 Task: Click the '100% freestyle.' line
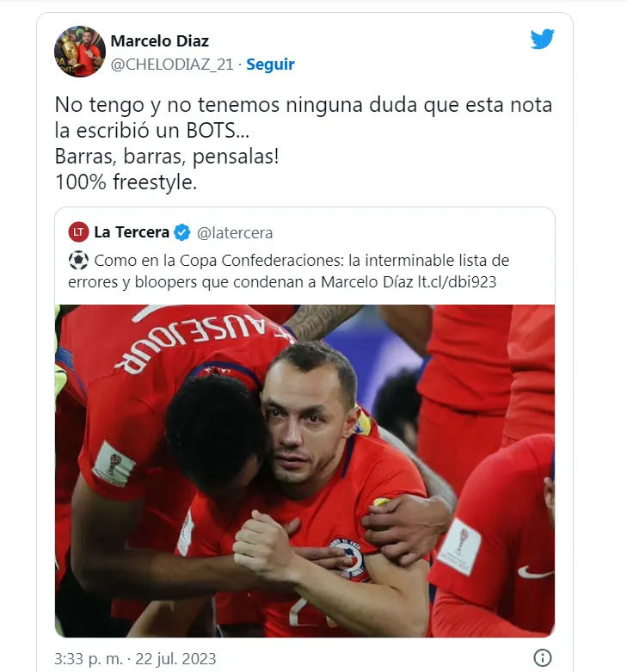(126, 182)
